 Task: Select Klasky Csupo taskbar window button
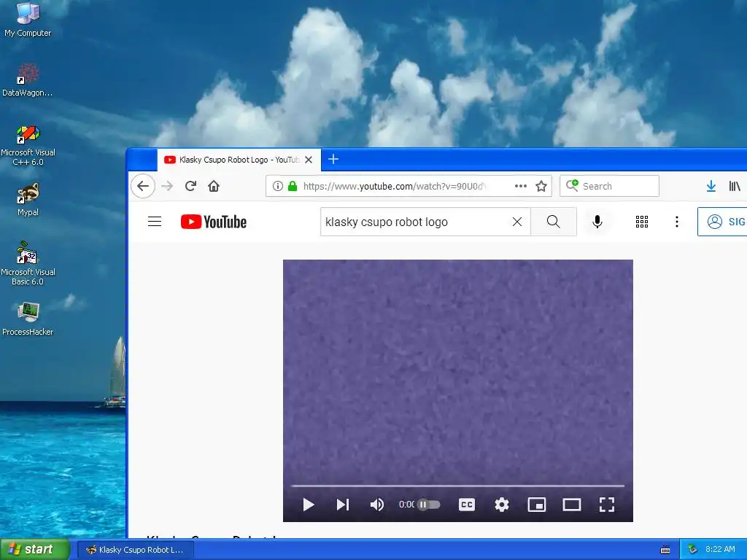135,550
